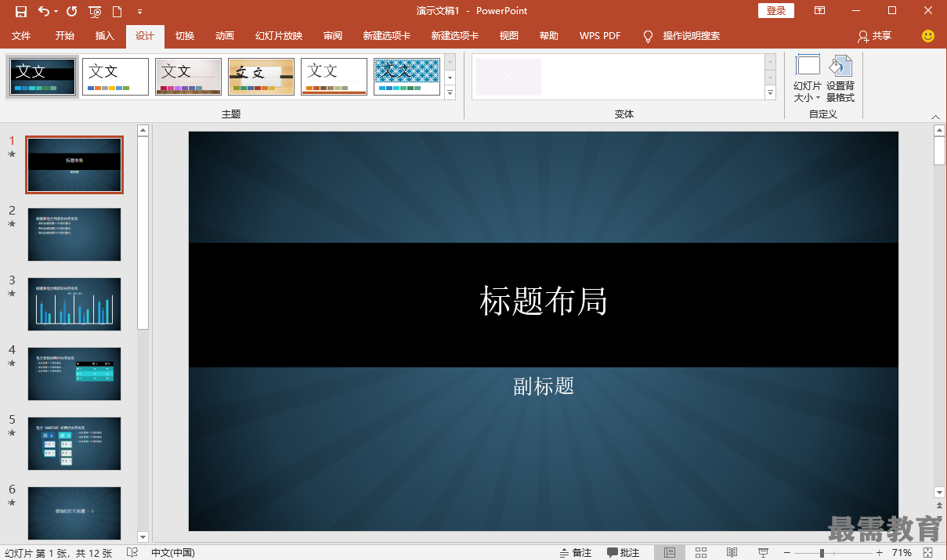Open the 文件 tab
The width and height of the screenshot is (947, 560).
tap(21, 36)
